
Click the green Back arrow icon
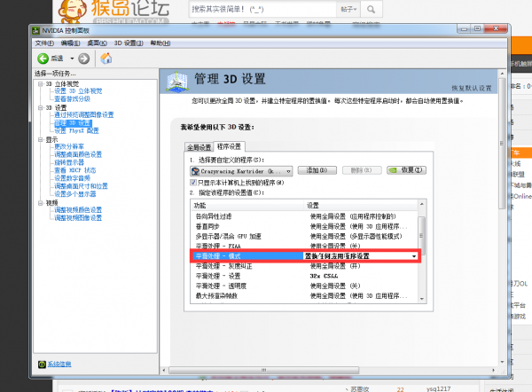coord(43,59)
